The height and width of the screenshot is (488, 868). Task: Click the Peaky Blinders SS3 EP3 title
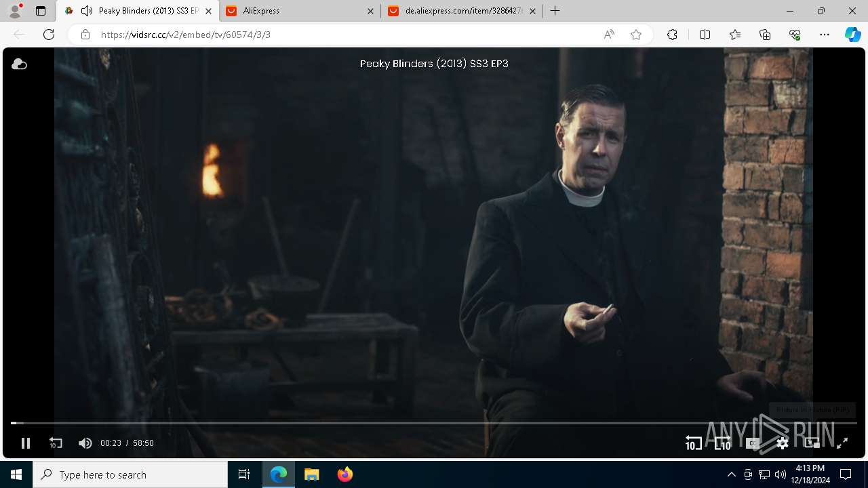tap(434, 64)
